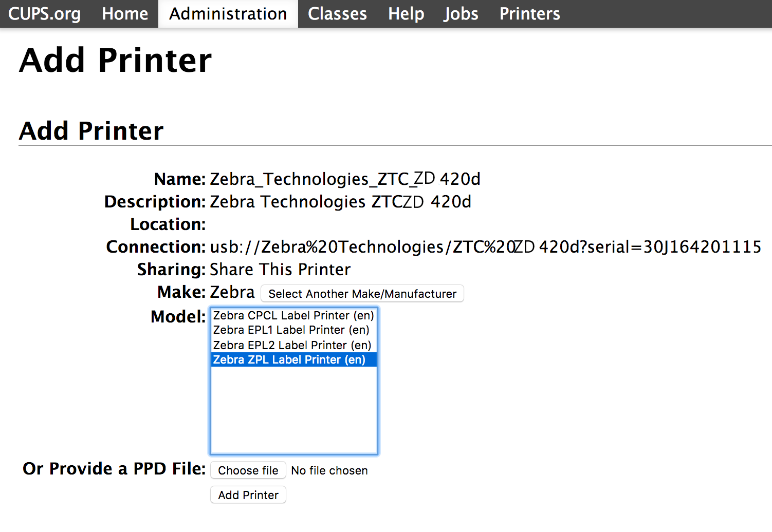
Task: Go to the Home tab
Action: (125, 14)
